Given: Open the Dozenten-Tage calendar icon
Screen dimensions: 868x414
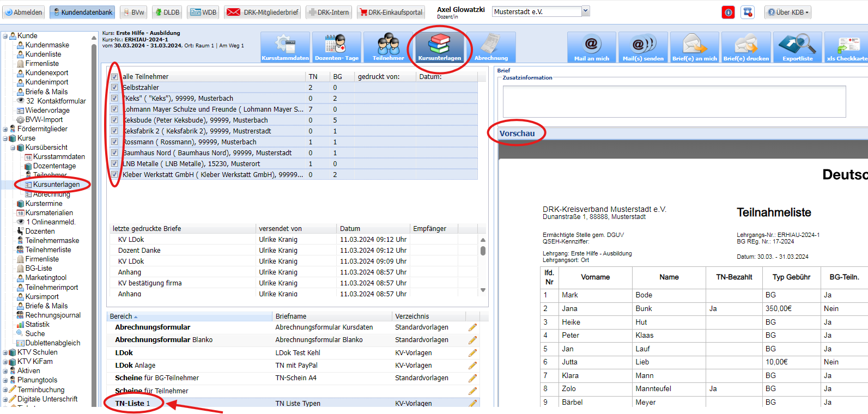Looking at the screenshot, I should (x=336, y=47).
